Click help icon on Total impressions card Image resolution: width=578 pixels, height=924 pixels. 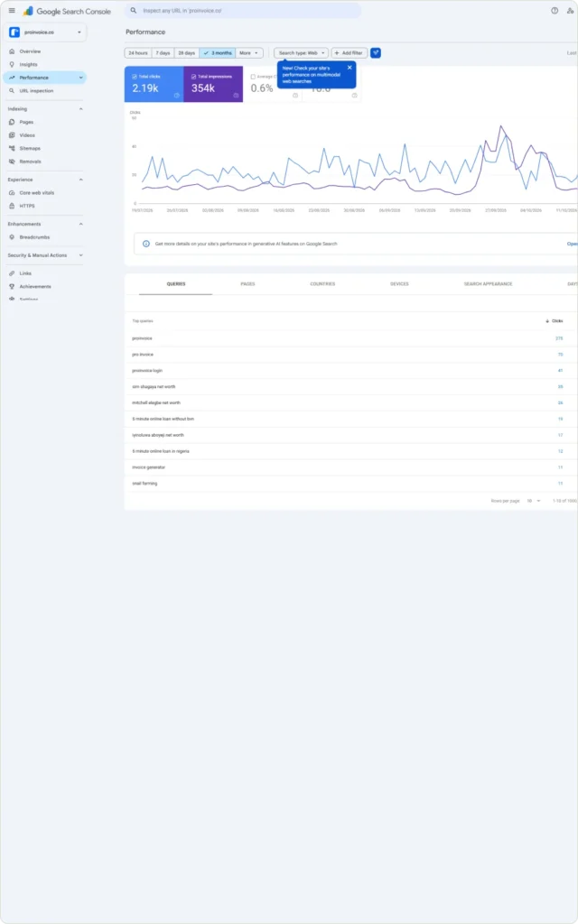[x=236, y=96]
